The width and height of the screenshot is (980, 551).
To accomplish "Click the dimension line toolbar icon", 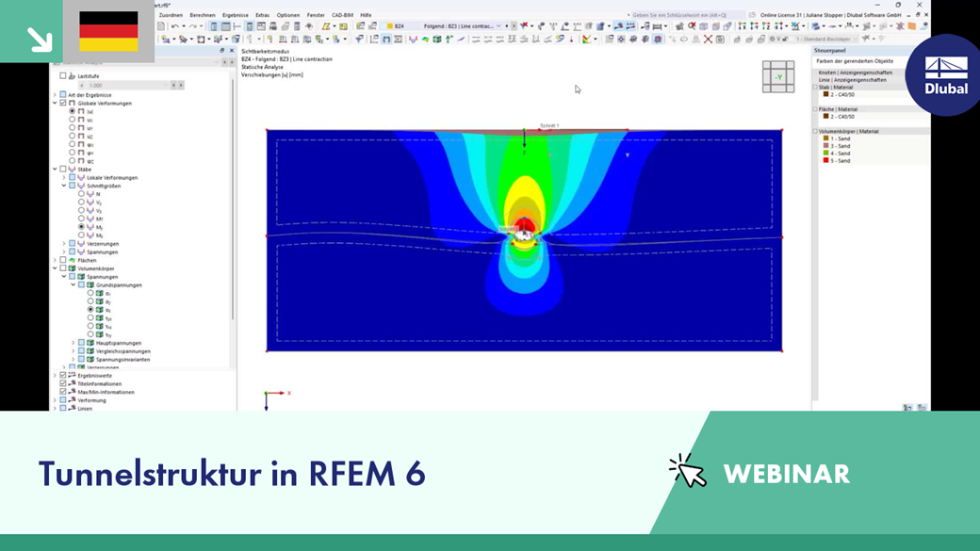I will 658,27.
